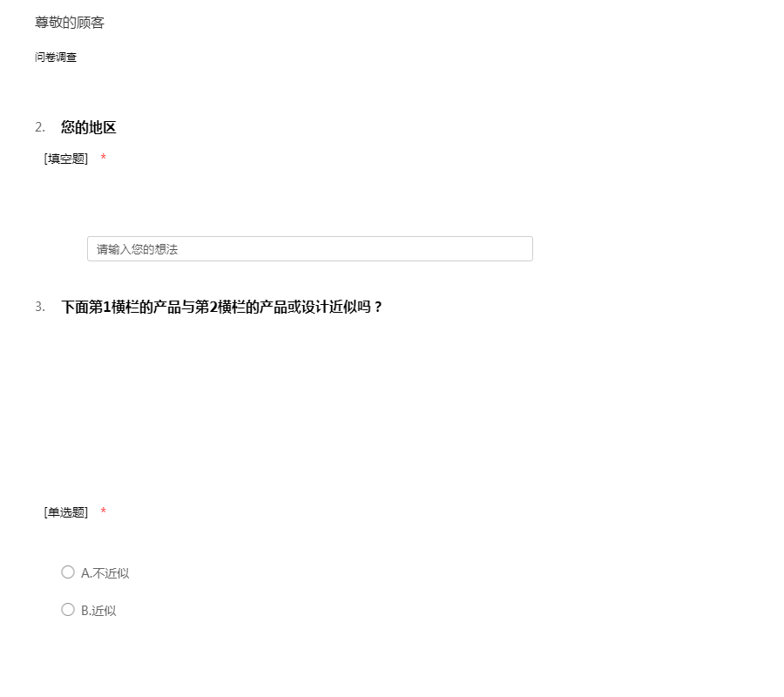
Task: Click question number 3. marker
Action: [x=40, y=307]
